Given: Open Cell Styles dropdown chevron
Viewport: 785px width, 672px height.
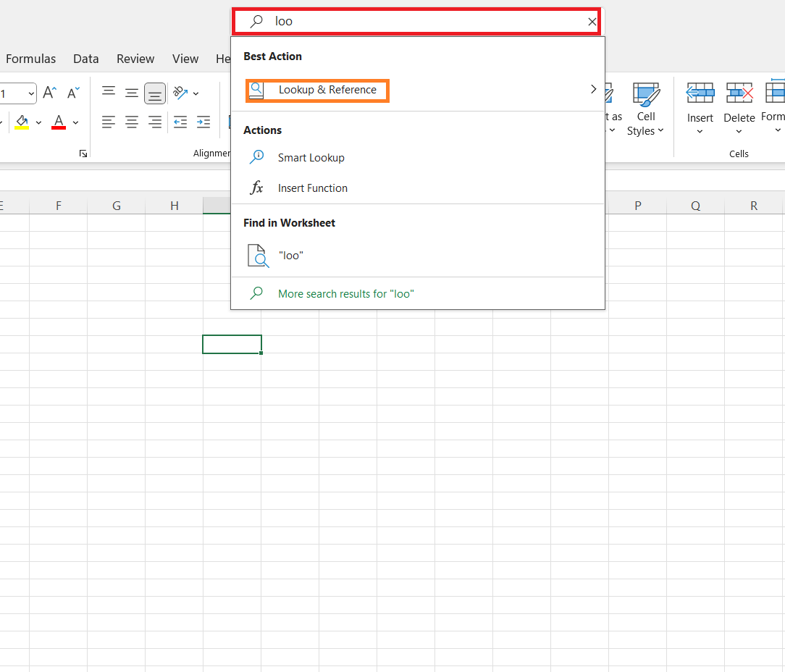Looking at the screenshot, I should [x=661, y=130].
